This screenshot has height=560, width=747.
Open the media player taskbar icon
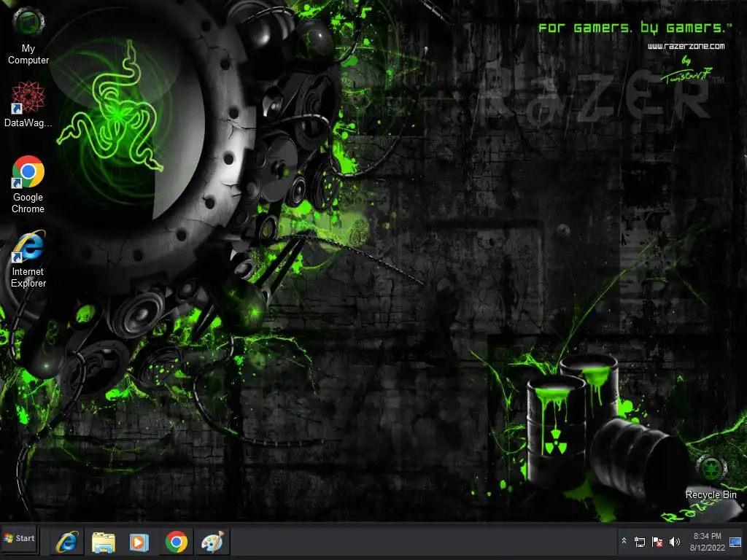tap(139, 542)
